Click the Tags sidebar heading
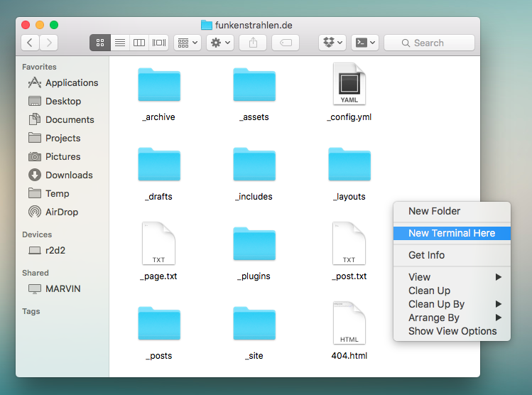The height and width of the screenshot is (395, 532). coord(31,311)
